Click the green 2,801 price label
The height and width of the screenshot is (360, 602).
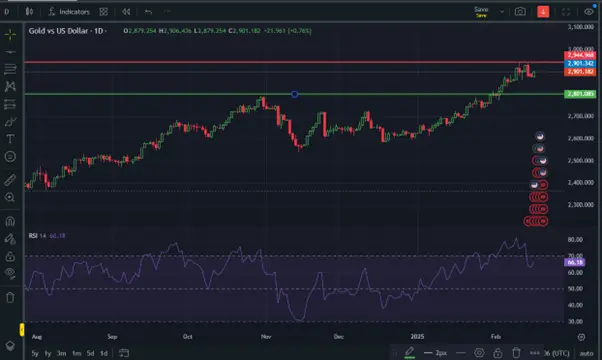[580, 94]
